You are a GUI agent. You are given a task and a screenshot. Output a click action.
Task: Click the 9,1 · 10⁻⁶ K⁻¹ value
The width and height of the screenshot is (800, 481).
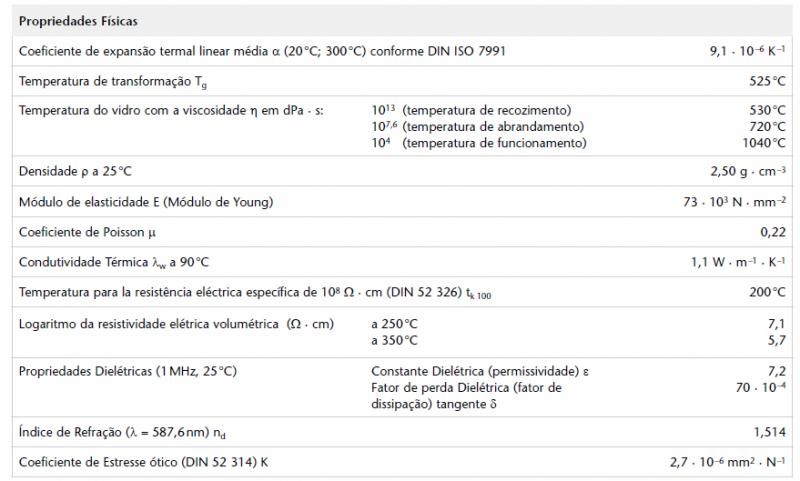click(x=747, y=51)
